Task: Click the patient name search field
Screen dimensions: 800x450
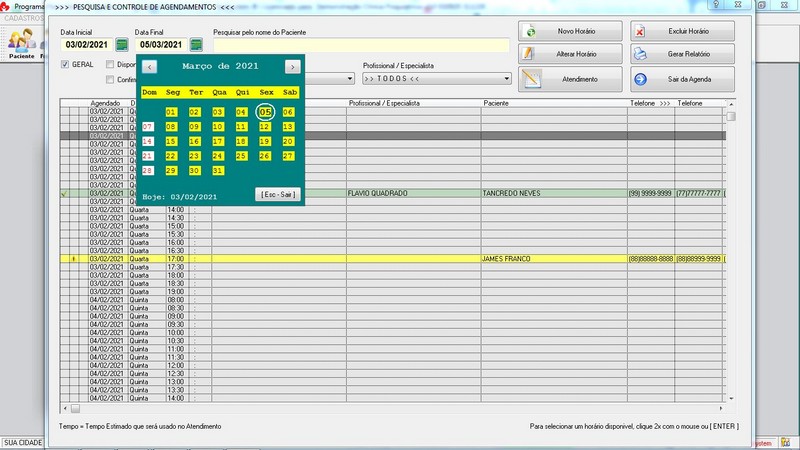Action: click(x=361, y=45)
